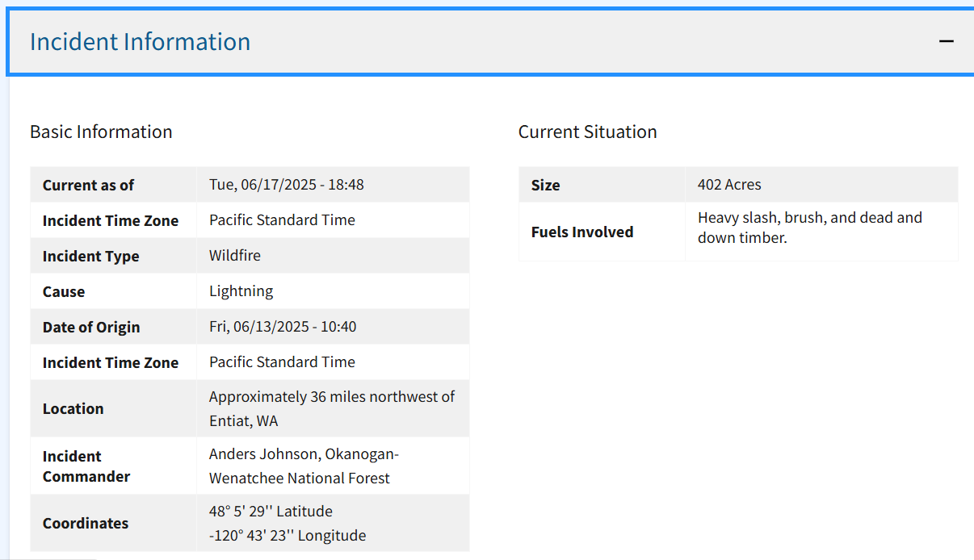Image resolution: width=974 pixels, height=560 pixels.
Task: Select the Anders Johnson commander name
Action: 265,454
